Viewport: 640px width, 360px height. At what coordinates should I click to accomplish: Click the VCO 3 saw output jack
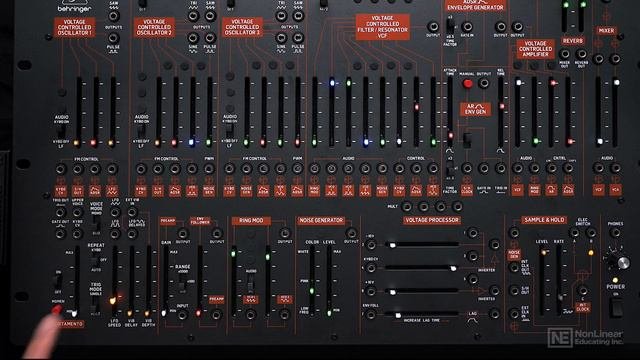click(298, 16)
